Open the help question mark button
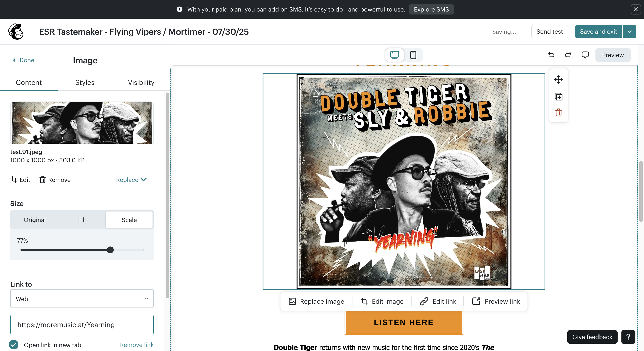644x351 pixels. [x=628, y=337]
